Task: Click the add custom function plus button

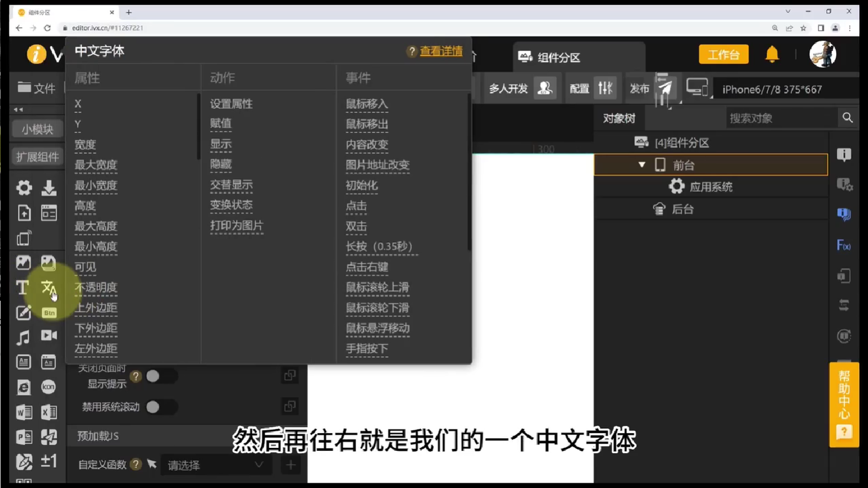Action: point(291,465)
